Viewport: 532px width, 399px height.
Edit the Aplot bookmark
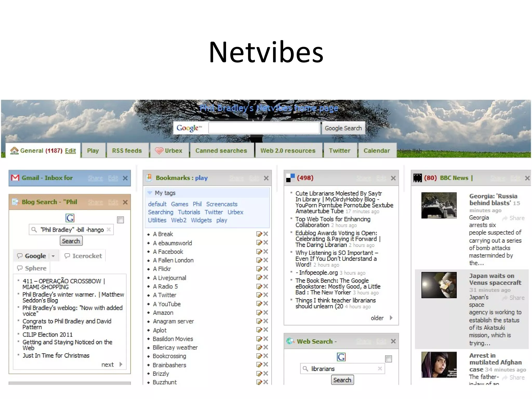(259, 330)
